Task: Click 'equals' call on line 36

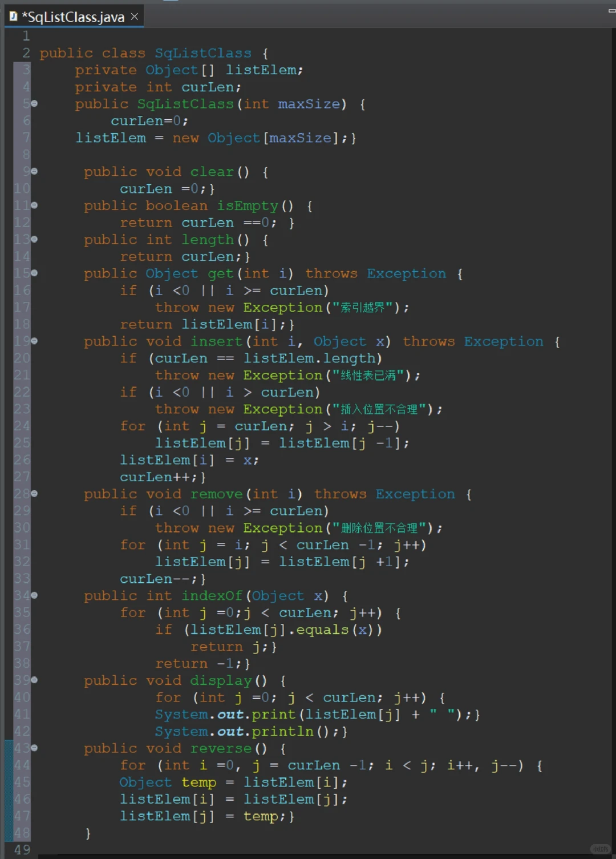Action: (322, 630)
